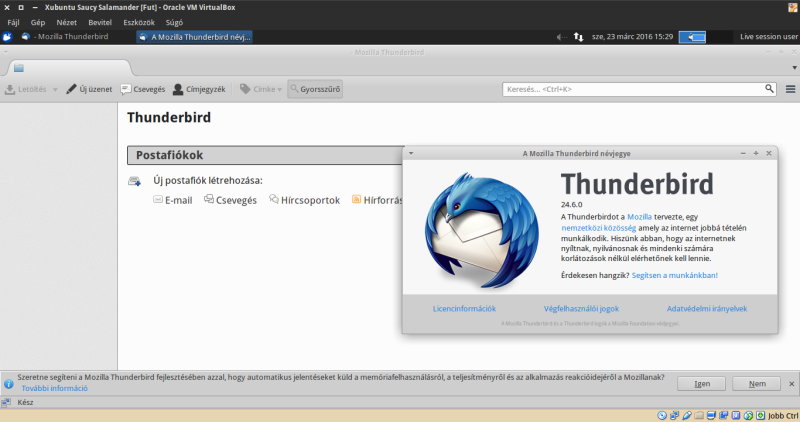Toggle the Gyorsszűrő quick filter

tap(315, 89)
